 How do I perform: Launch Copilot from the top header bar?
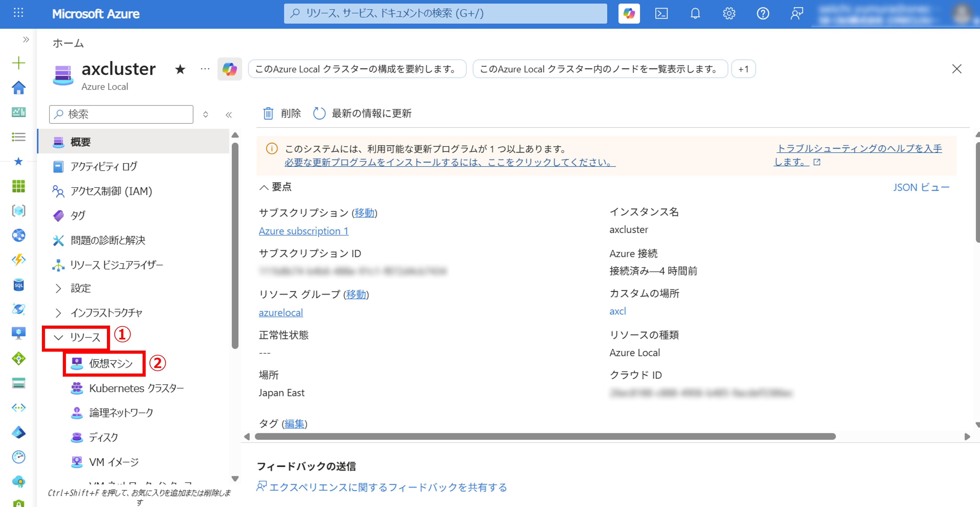tap(629, 14)
